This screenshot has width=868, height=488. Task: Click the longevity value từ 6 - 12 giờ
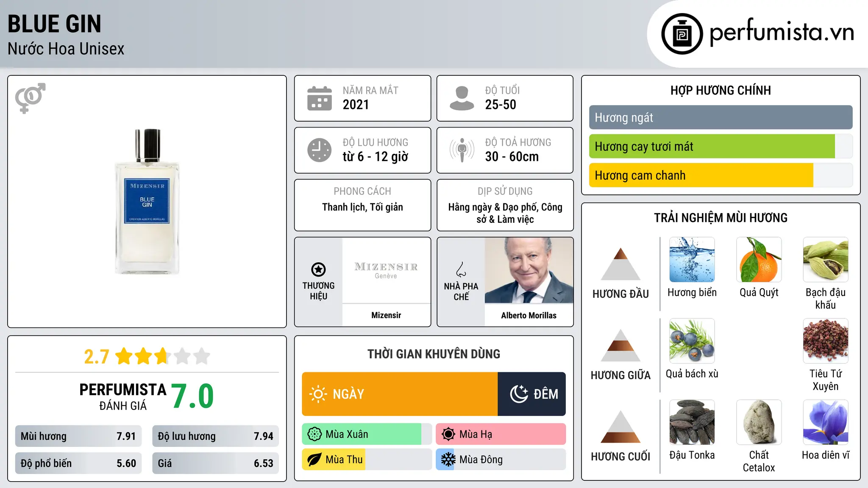coord(376,157)
